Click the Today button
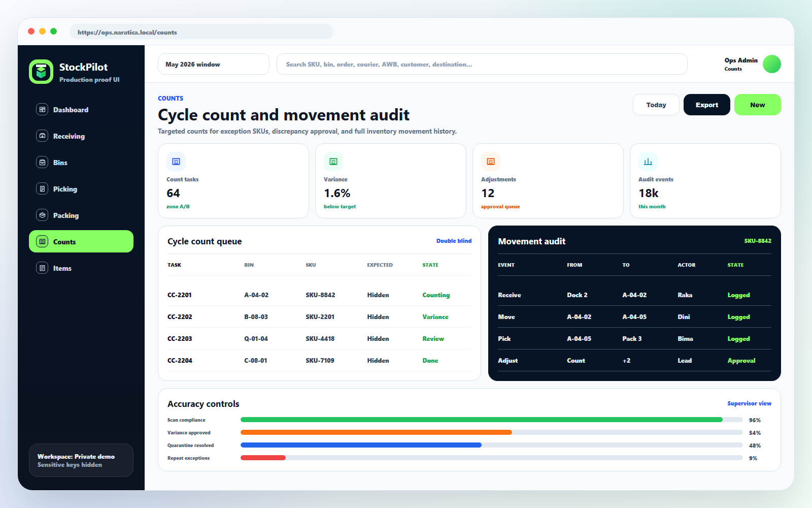The height and width of the screenshot is (508, 812). coord(656,105)
